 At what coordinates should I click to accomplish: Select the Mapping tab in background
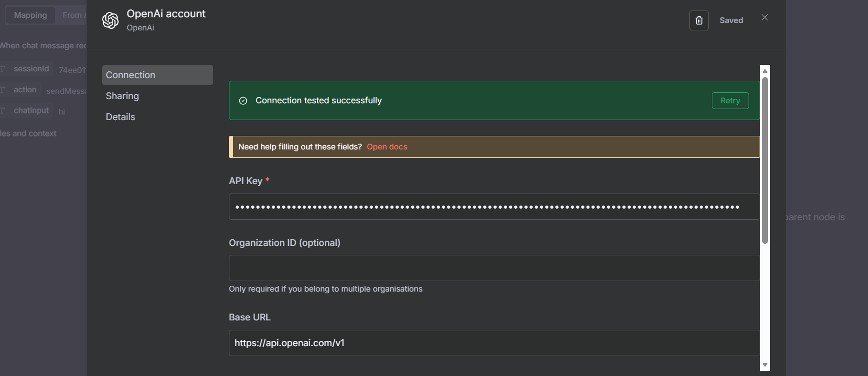click(x=30, y=15)
